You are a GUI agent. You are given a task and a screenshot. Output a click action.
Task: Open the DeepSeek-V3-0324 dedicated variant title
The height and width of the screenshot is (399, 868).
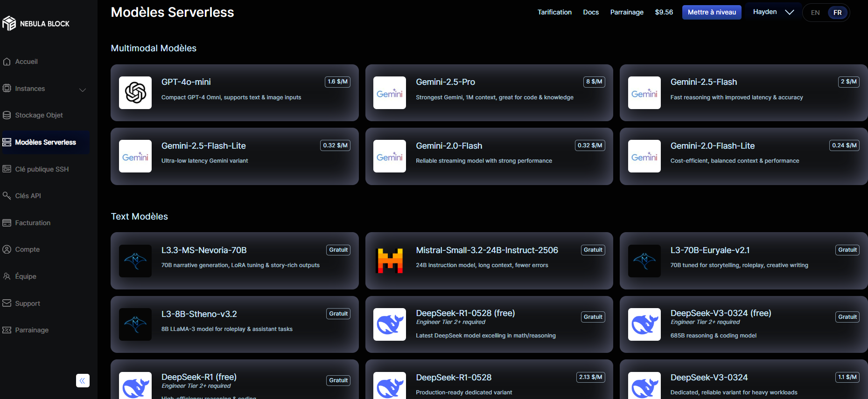point(709,378)
